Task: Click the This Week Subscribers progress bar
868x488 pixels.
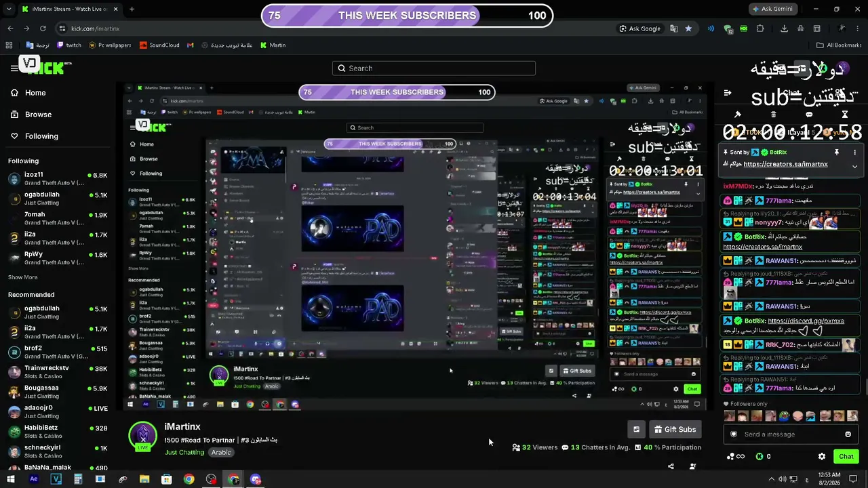Action: pyautogui.click(x=407, y=16)
